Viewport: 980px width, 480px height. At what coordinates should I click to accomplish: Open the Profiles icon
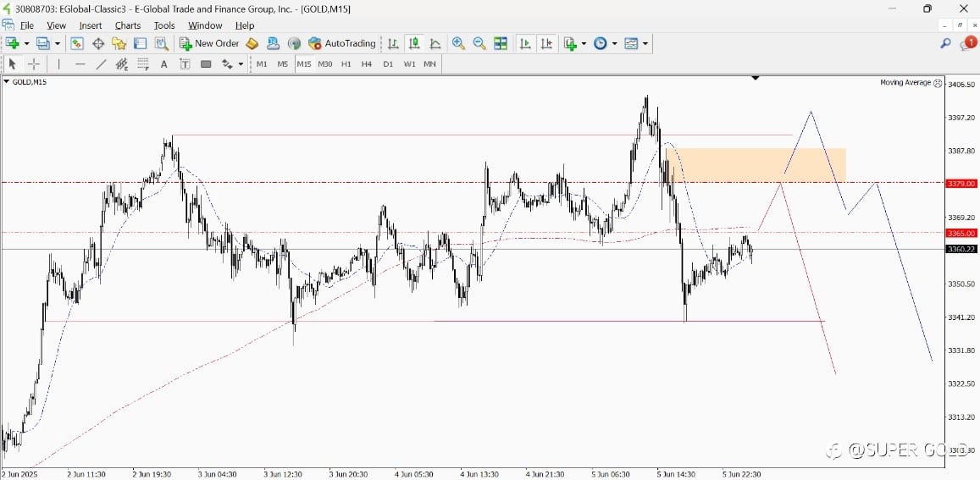coord(43,43)
